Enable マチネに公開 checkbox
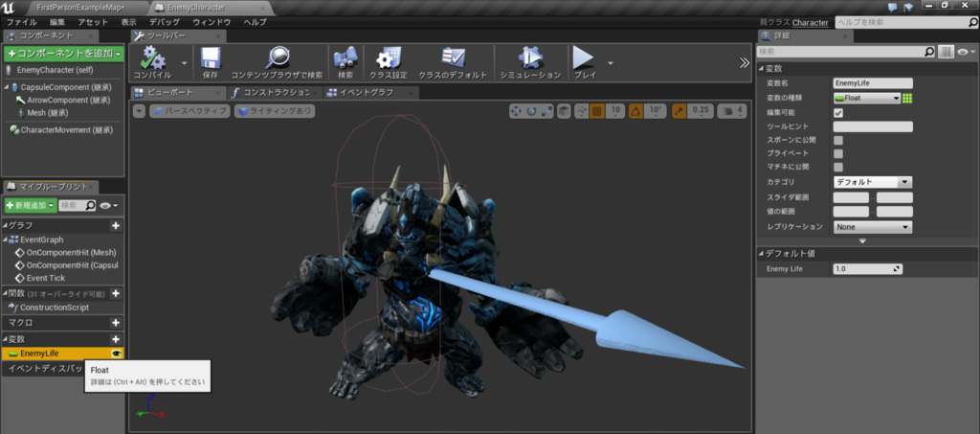 point(838,167)
